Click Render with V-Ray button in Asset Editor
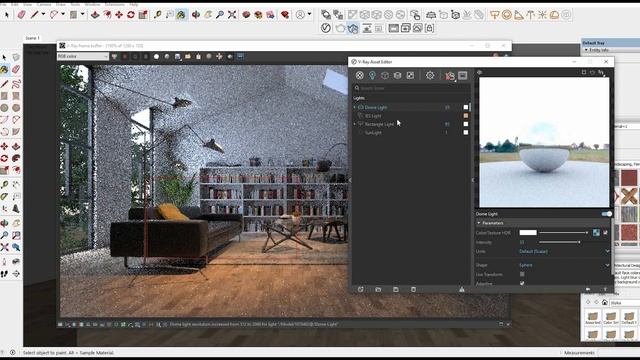The height and width of the screenshot is (360, 640). pos(450,76)
